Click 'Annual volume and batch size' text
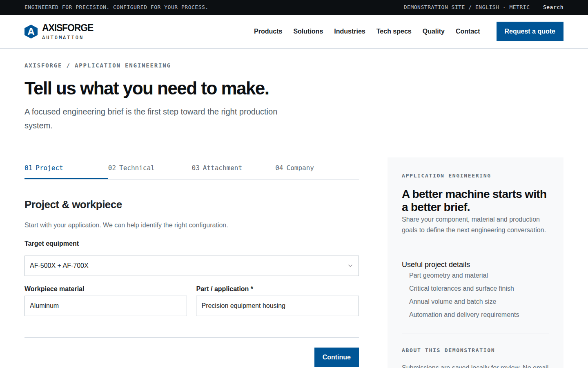Viewport: 588px width, 368px height. click(452, 302)
